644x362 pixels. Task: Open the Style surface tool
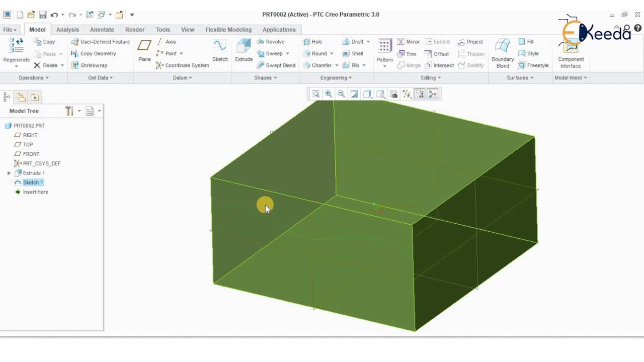pos(528,53)
